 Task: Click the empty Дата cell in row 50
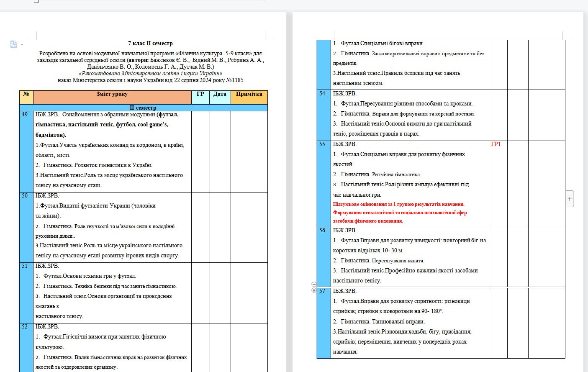coord(220,227)
